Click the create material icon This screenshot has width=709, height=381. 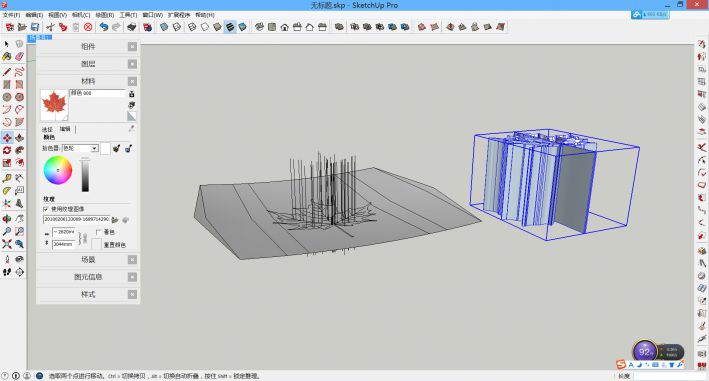(x=132, y=105)
